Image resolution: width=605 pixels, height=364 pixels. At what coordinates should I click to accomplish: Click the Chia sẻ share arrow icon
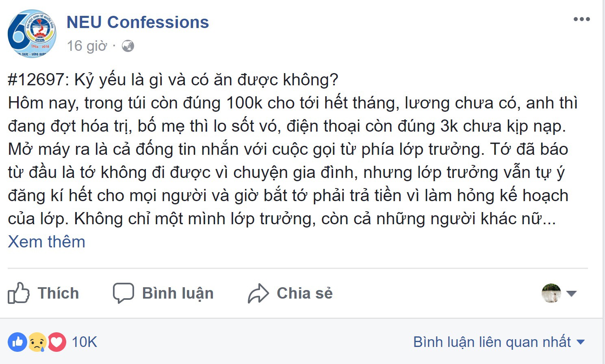257,292
